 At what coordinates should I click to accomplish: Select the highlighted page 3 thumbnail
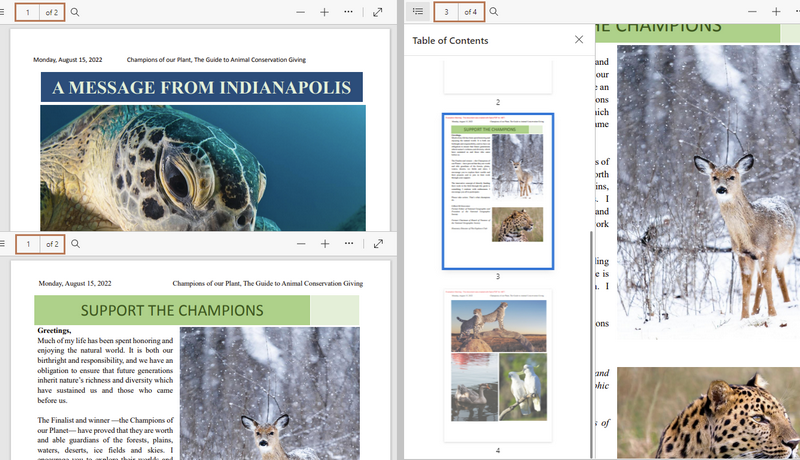(x=497, y=191)
